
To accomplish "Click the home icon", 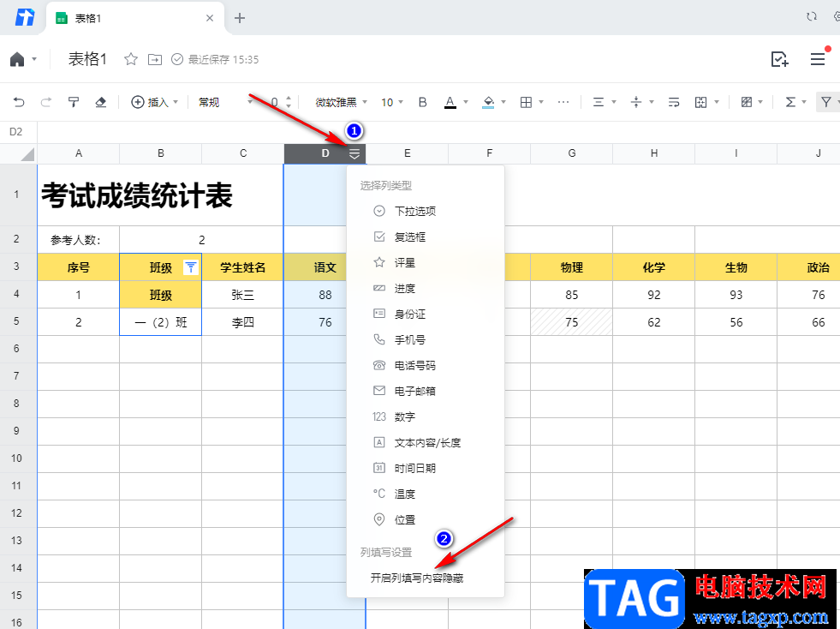I will [x=17, y=59].
